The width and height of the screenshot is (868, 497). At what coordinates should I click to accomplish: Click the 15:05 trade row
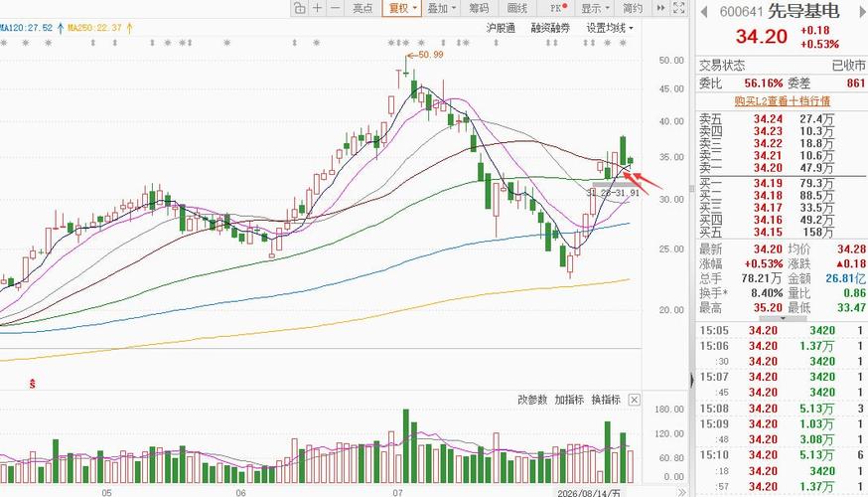coord(782,331)
